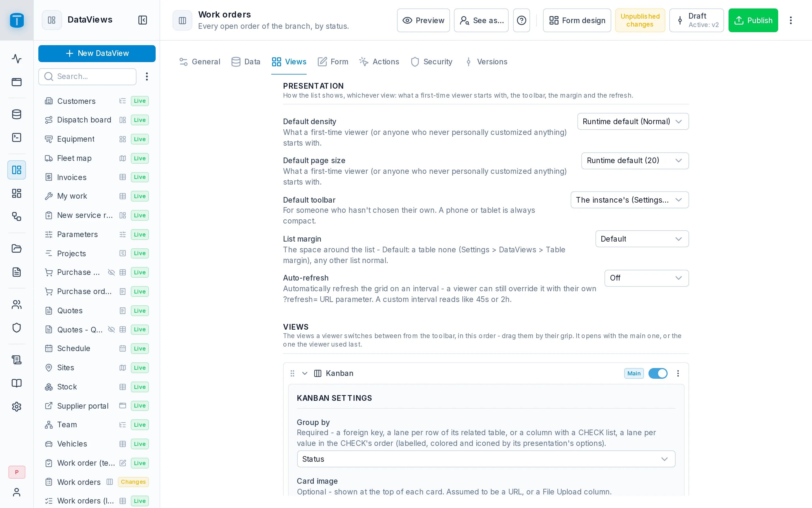The image size is (812, 508).
Task: Switch to the Versions tab
Action: click(x=486, y=62)
